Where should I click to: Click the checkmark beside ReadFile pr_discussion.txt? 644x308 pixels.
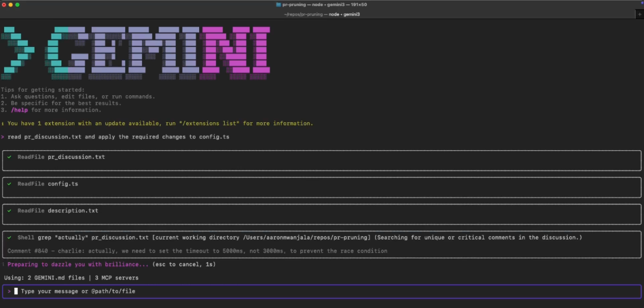[x=10, y=157]
